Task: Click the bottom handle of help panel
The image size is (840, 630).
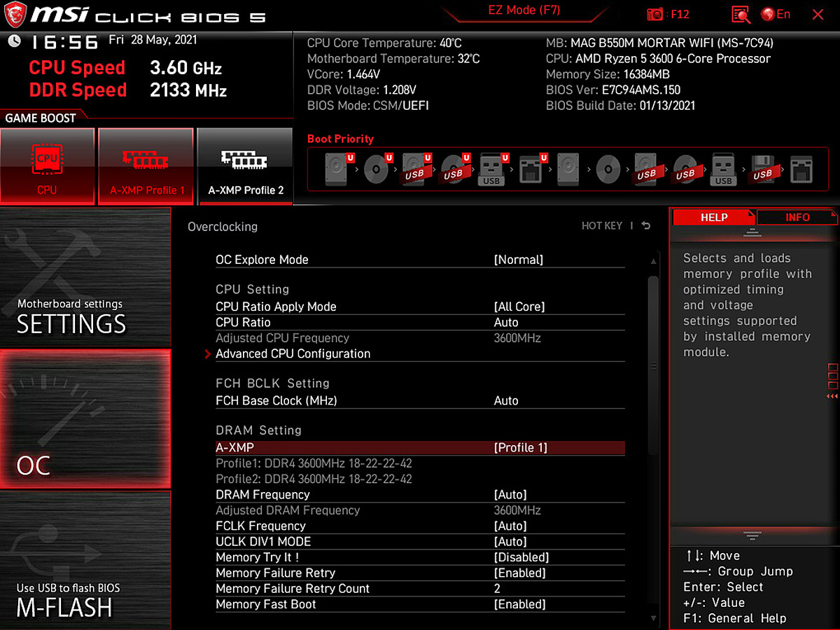Action: [x=752, y=536]
